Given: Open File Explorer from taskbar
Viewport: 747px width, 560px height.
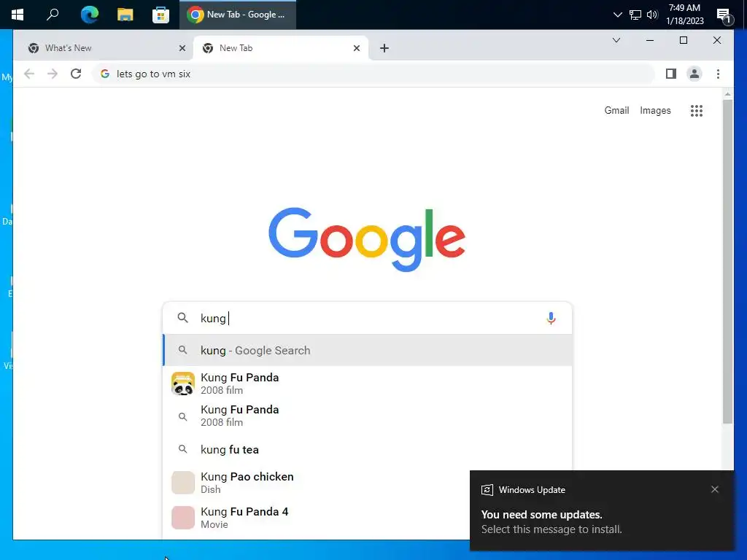Looking at the screenshot, I should click(125, 15).
